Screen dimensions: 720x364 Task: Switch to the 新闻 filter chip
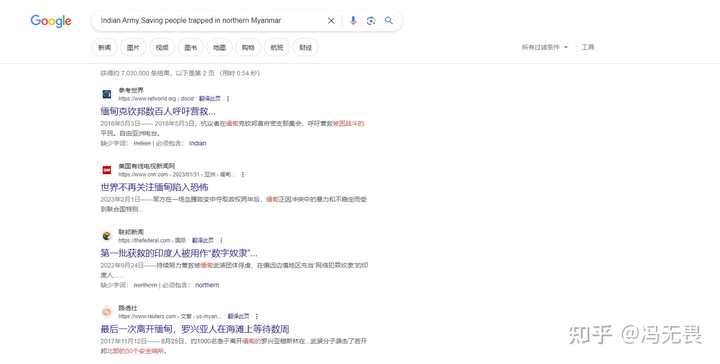coord(105,47)
